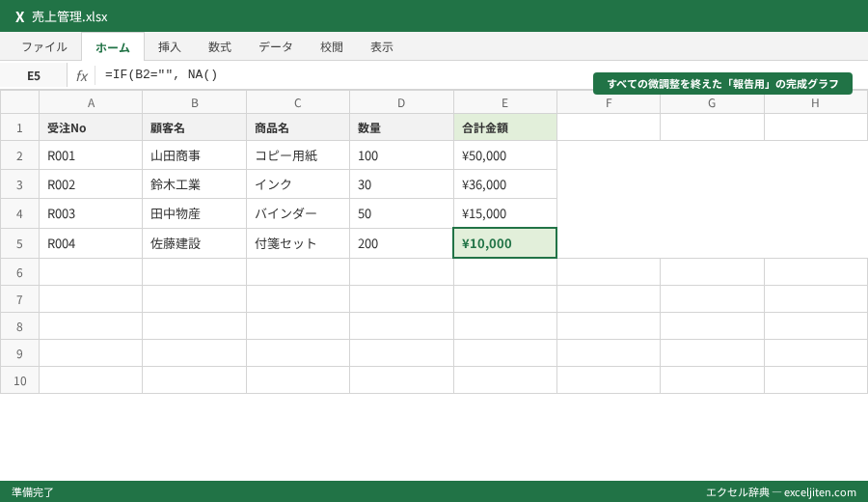
Task: Open the ファイル tab
Action: pos(44,47)
